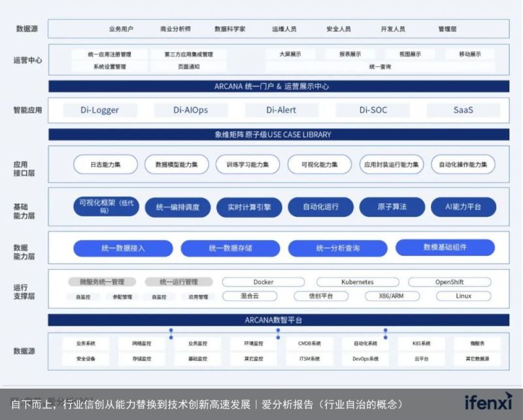Image resolution: width=523 pixels, height=420 pixels.
Task: Select the 信创平台 pill
Action: [x=321, y=296]
